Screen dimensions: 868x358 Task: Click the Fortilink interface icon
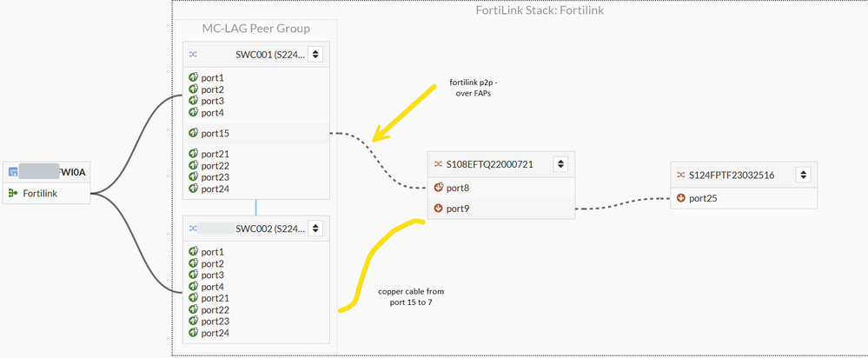pos(13,193)
